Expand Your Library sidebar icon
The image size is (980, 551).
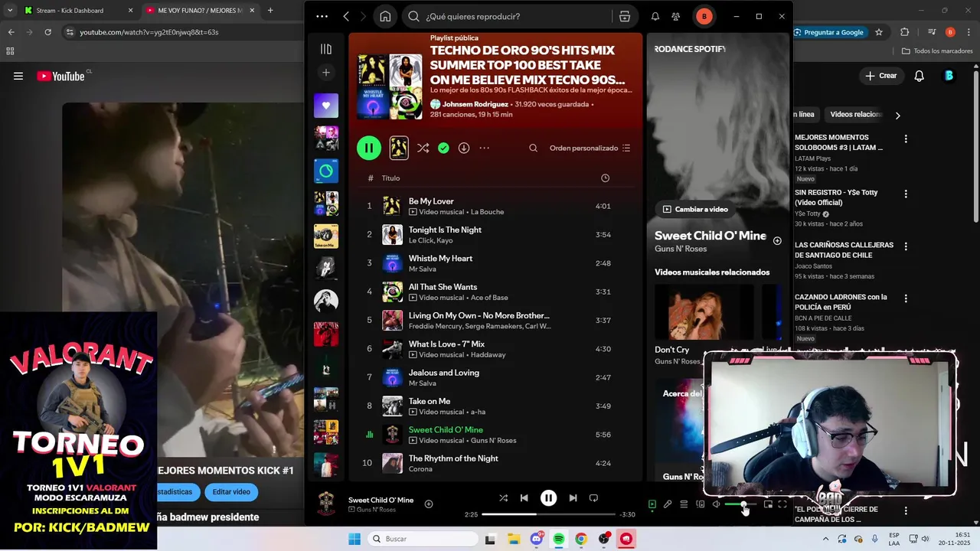point(326,49)
